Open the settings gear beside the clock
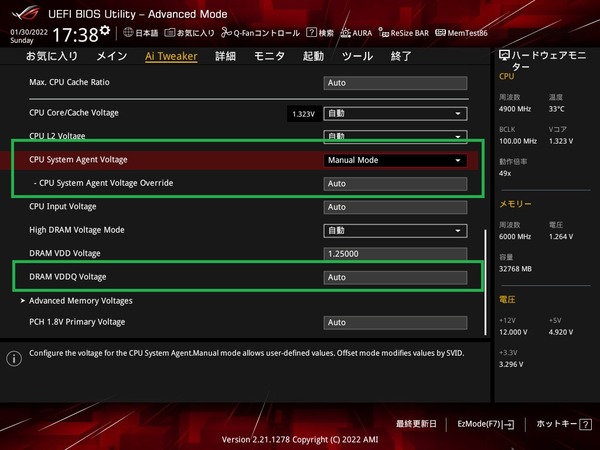 (105, 30)
